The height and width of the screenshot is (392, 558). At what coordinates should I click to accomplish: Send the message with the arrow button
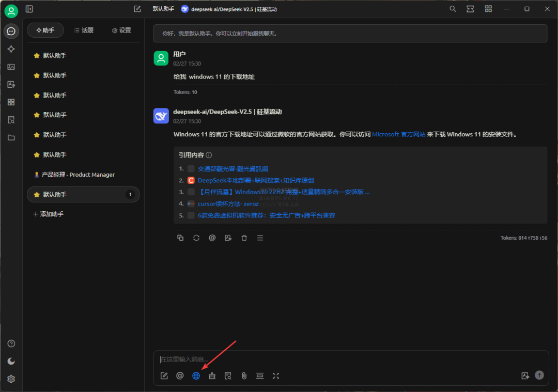coord(539,375)
